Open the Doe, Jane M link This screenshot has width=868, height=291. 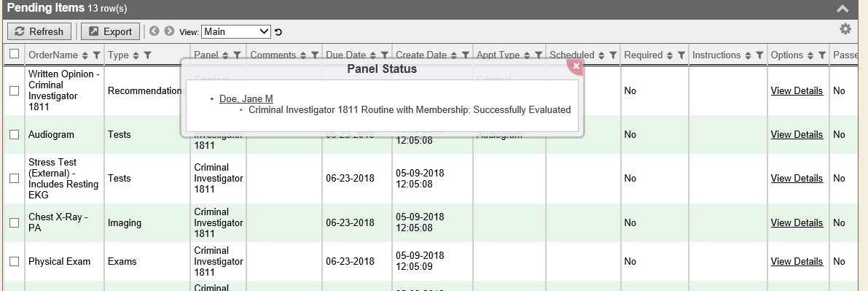(x=246, y=99)
